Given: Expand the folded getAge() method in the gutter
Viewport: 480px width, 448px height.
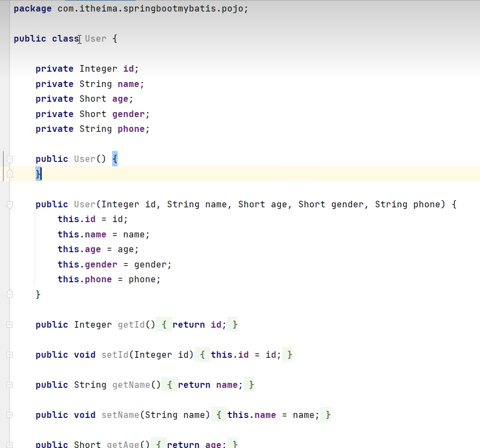Looking at the screenshot, I should [x=9, y=445].
